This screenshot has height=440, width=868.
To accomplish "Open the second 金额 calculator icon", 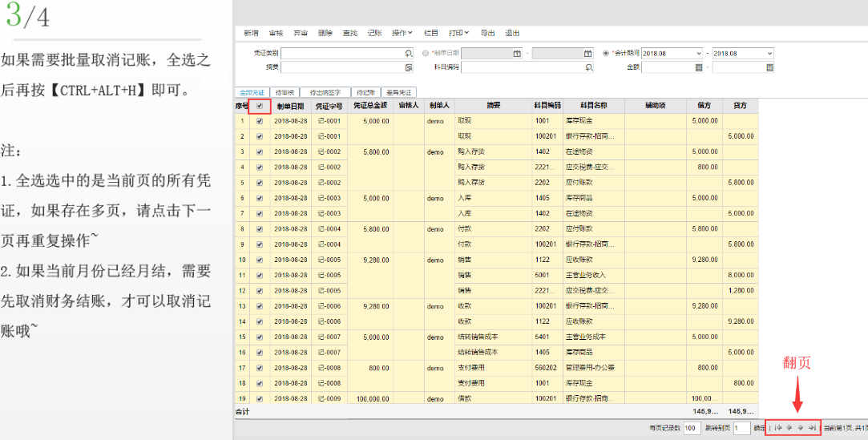I will [769, 67].
